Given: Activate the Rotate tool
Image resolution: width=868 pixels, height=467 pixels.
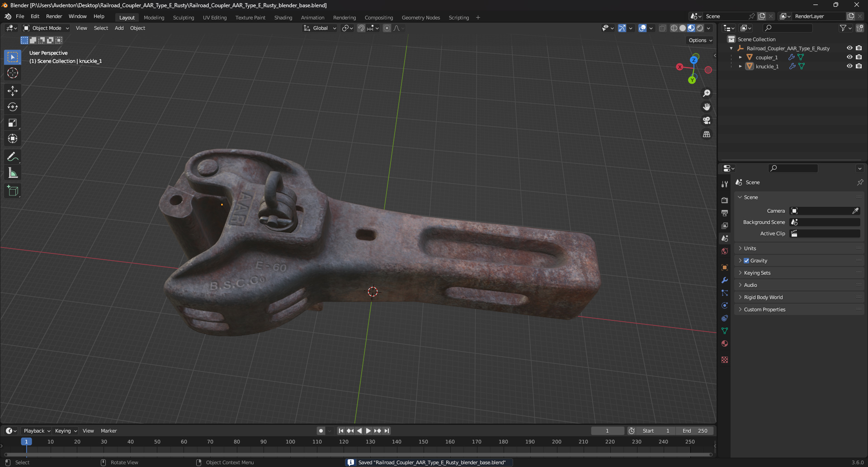Looking at the screenshot, I should click(13, 107).
